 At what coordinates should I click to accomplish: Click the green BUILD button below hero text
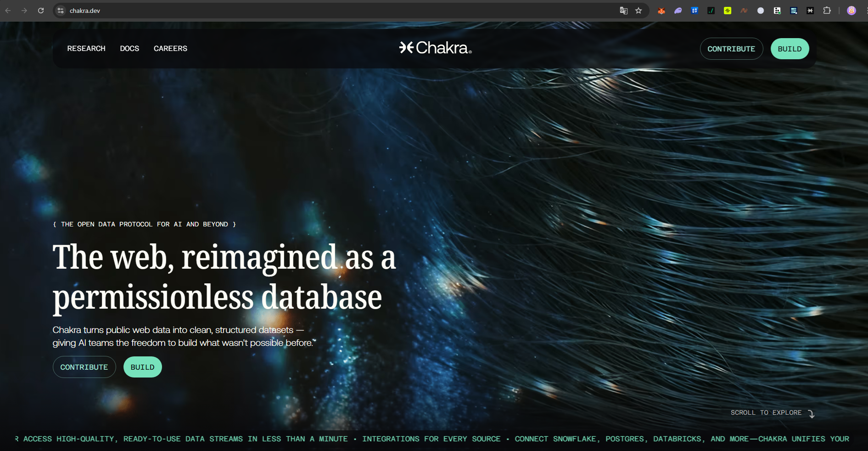pos(142,367)
